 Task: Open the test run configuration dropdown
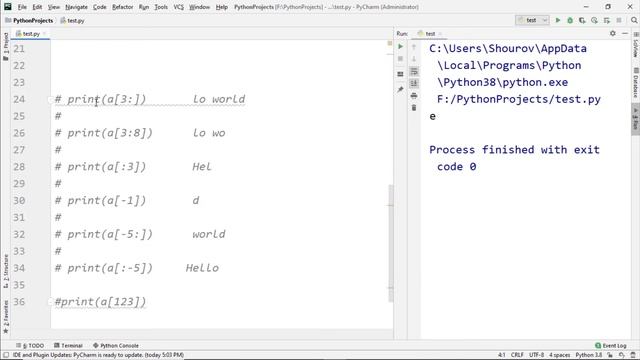click(532, 20)
